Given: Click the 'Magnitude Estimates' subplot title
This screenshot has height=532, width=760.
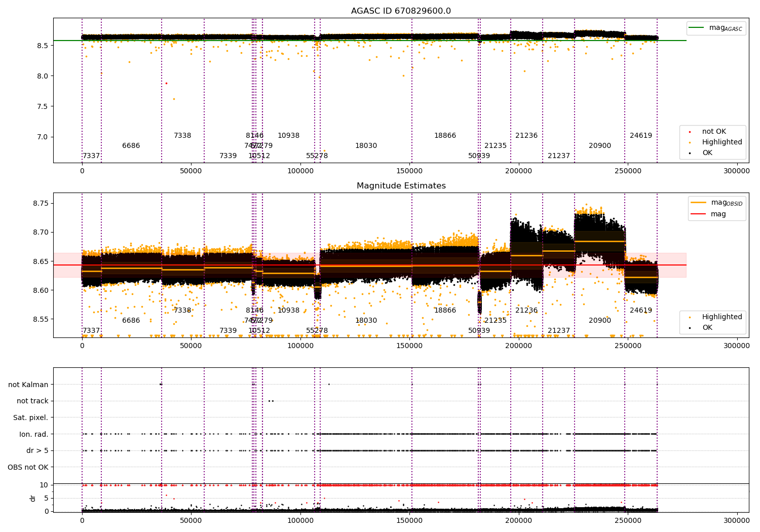Looking at the screenshot, I should pos(401,186).
